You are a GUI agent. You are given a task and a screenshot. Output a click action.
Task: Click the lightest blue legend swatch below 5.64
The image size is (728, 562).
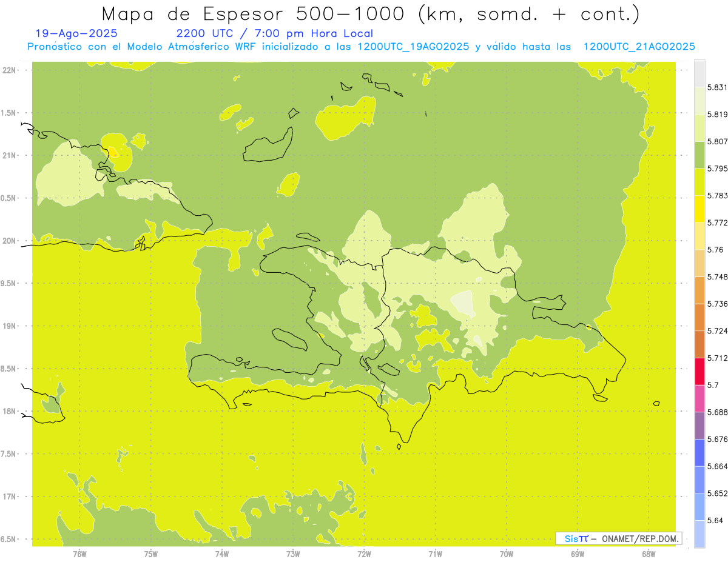click(x=699, y=534)
